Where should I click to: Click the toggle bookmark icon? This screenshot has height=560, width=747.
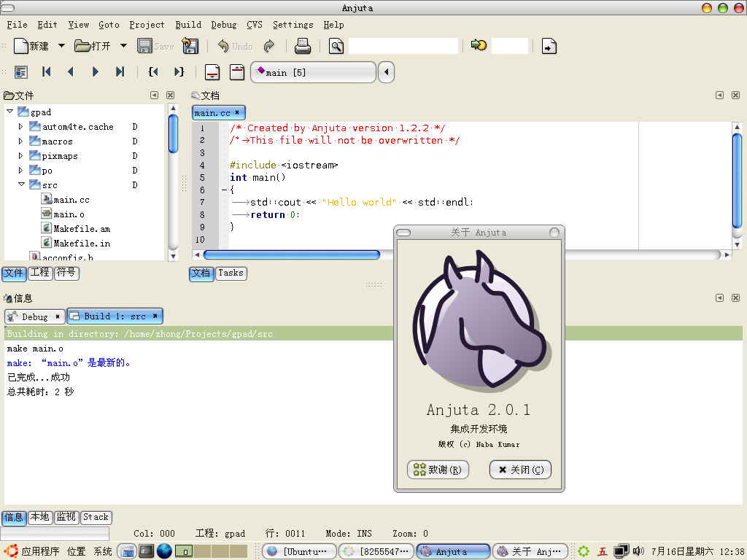(x=21, y=72)
